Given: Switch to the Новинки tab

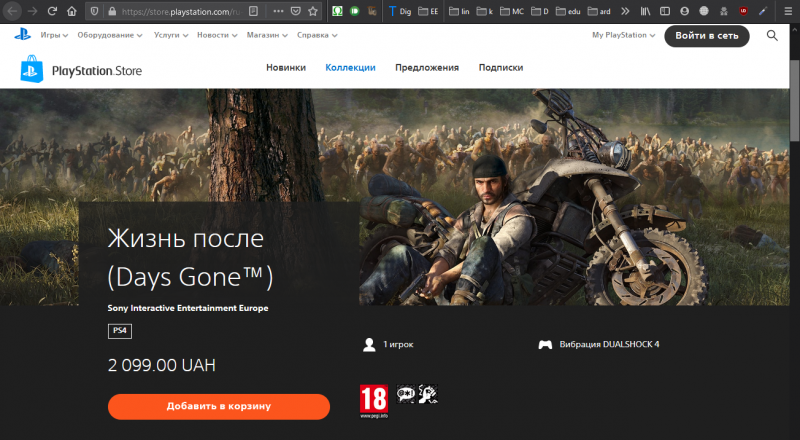Looking at the screenshot, I should (x=286, y=68).
